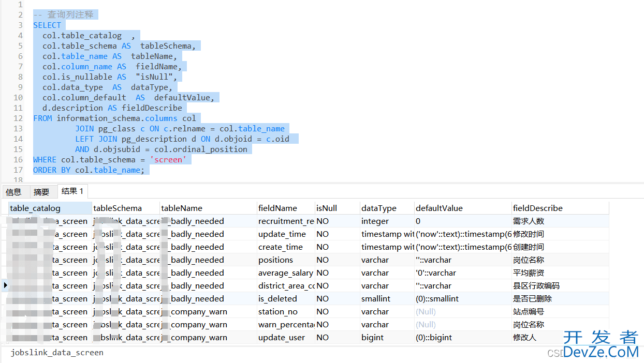644x363 pixels.
Task: Click the 修改时间 description cell
Action: click(560, 234)
